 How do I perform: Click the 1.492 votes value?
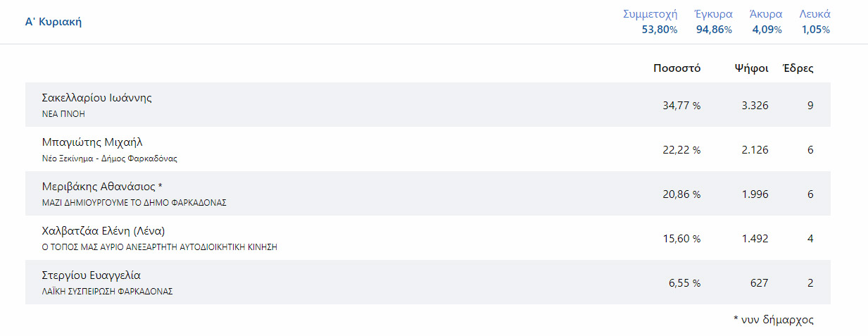[x=755, y=239]
